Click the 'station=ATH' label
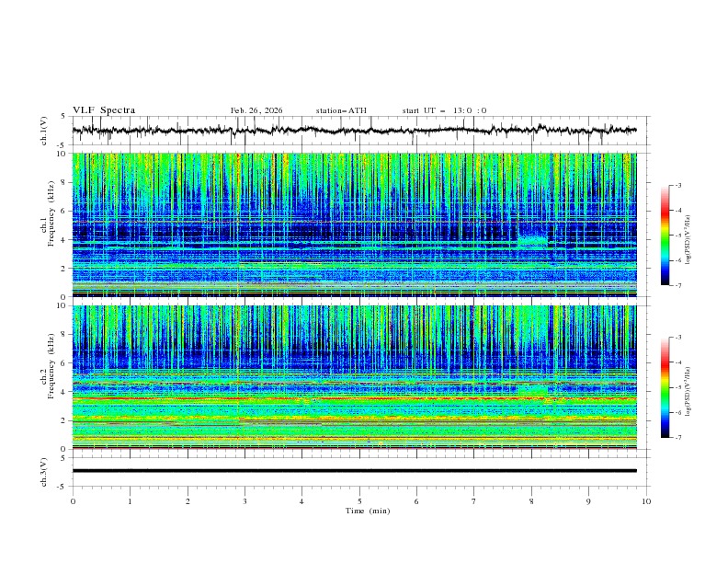The image size is (728, 563). (x=341, y=110)
